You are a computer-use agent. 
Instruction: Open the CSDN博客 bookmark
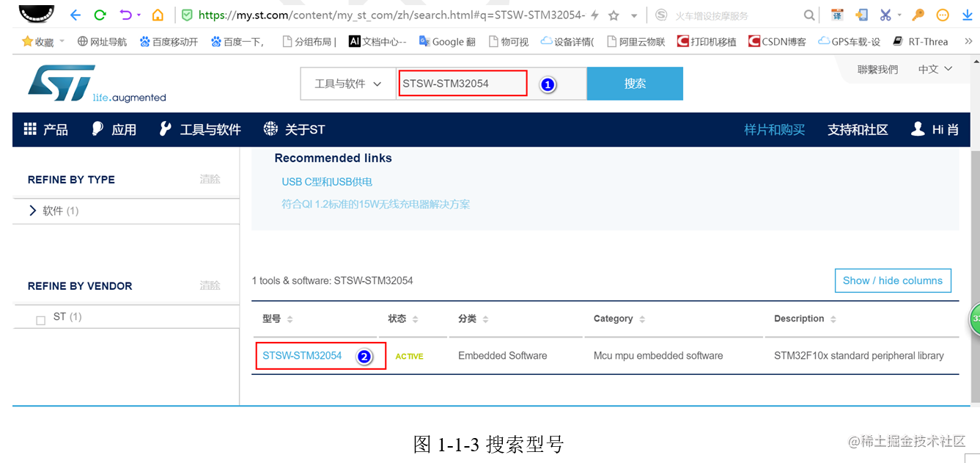coord(777,42)
